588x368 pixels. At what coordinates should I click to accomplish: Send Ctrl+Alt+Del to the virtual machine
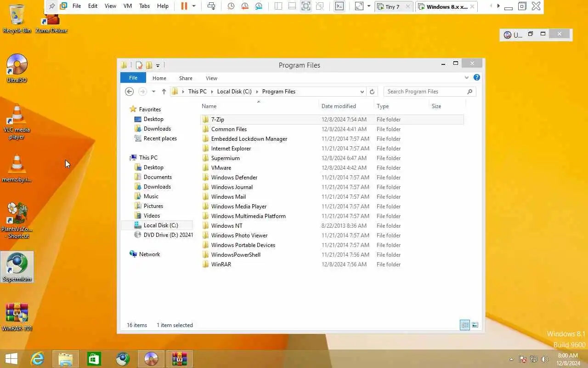(x=211, y=6)
